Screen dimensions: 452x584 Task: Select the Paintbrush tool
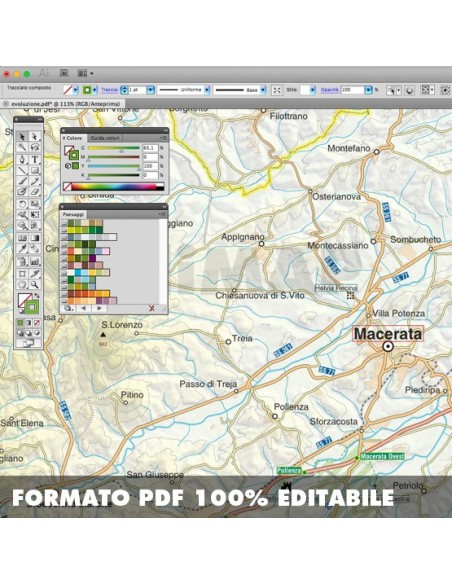coord(22,181)
